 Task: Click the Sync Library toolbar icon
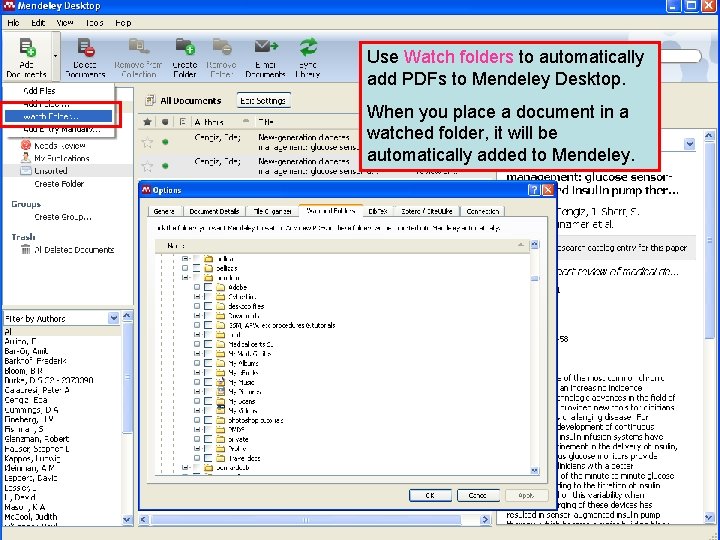click(308, 47)
